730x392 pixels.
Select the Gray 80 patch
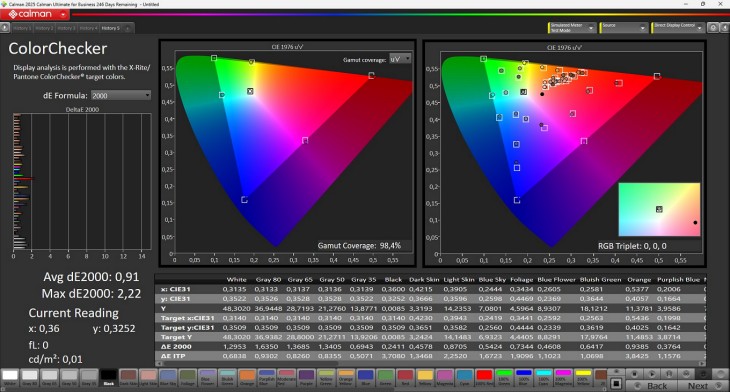click(30, 378)
